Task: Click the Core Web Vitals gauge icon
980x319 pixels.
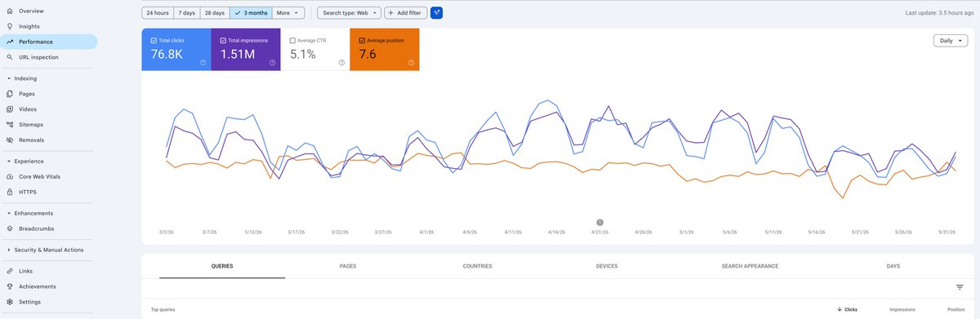Action: click(9, 176)
